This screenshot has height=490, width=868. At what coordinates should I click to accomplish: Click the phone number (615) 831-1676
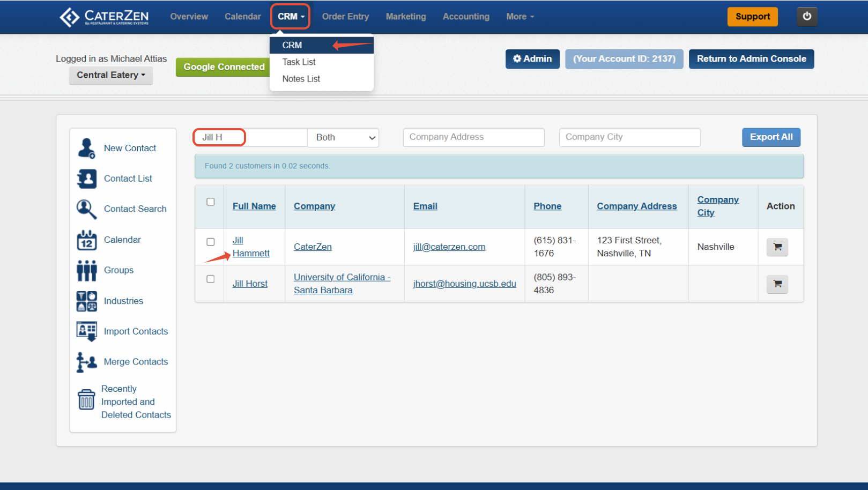pyautogui.click(x=555, y=247)
